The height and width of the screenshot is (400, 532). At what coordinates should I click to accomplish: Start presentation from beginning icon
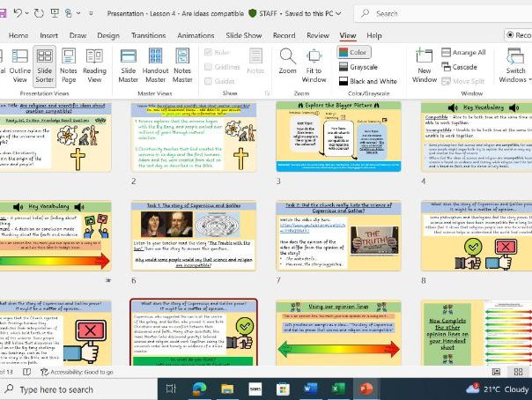[55, 13]
